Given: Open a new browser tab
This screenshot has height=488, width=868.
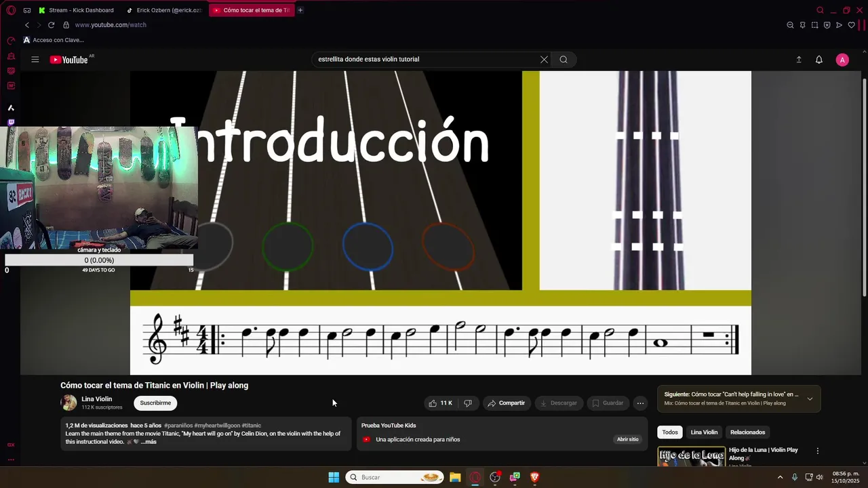Looking at the screenshot, I should point(300,10).
